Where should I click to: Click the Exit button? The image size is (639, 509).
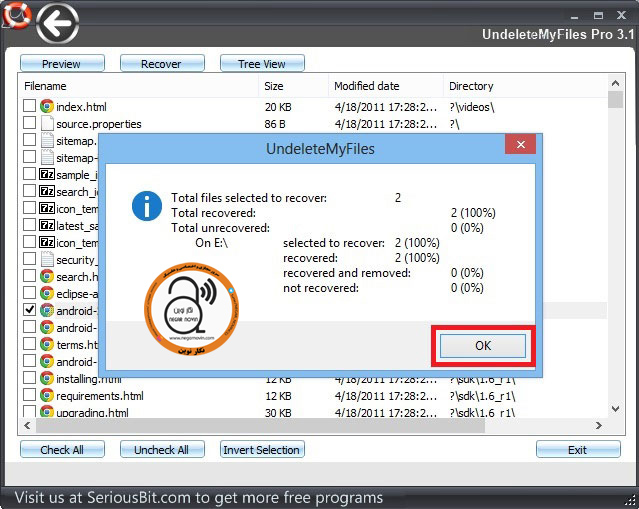578,450
